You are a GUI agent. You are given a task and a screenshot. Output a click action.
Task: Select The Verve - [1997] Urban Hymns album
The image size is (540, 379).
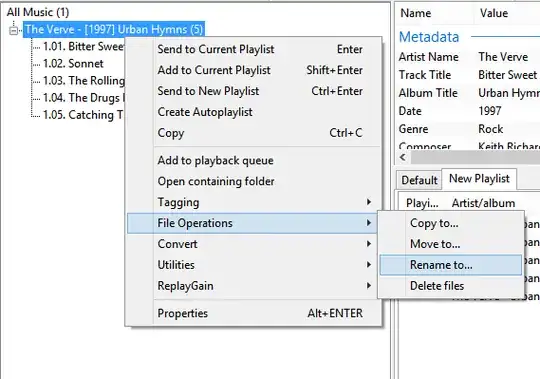click(x=114, y=29)
